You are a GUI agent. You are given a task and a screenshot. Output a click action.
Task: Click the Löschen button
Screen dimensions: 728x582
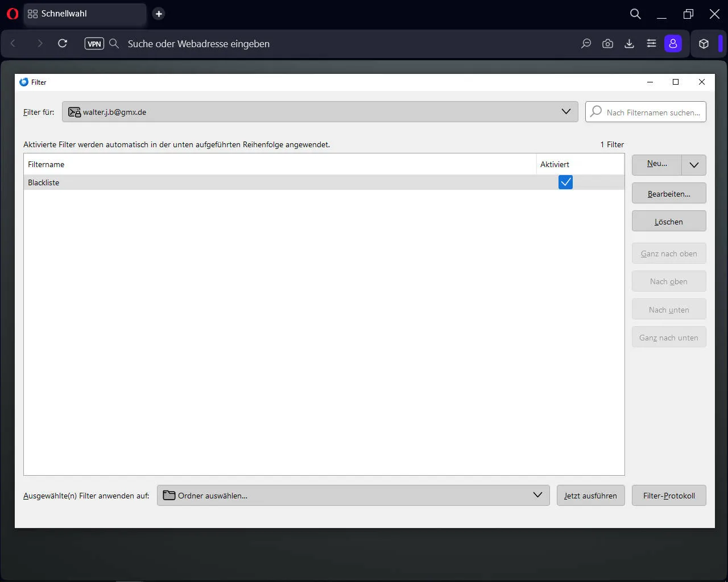pos(669,221)
